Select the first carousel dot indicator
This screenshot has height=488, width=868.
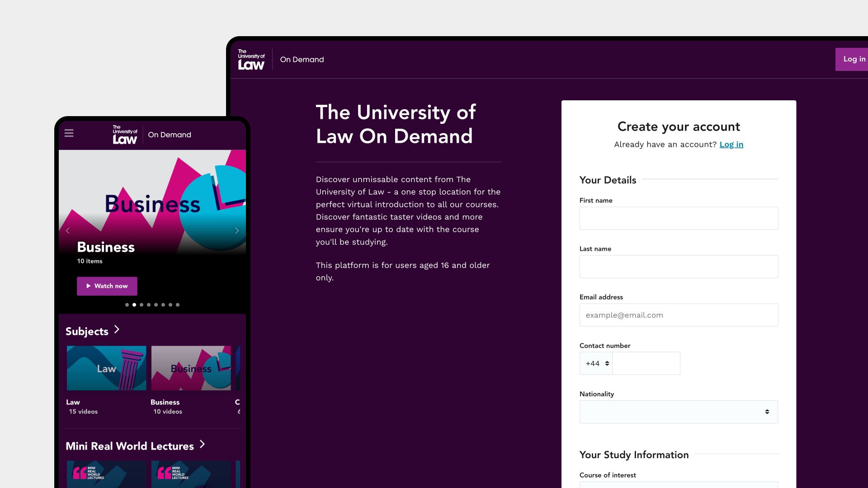[127, 305]
